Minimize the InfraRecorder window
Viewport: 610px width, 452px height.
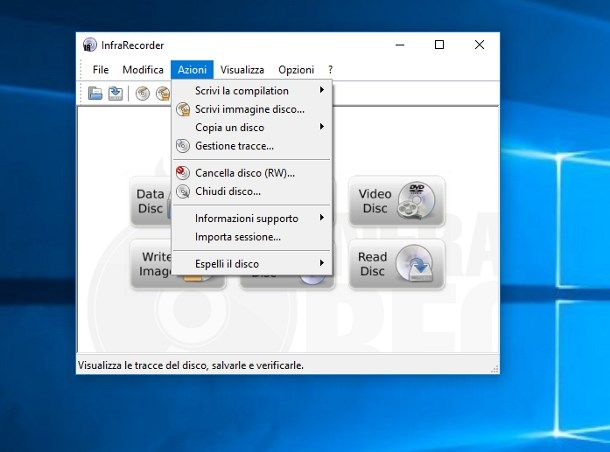(400, 45)
